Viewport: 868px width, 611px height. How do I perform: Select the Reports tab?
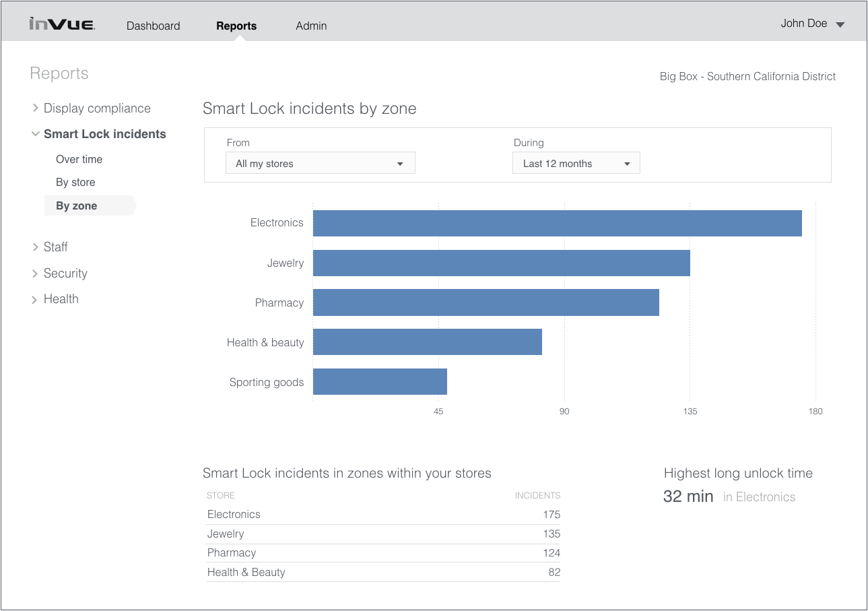236,26
